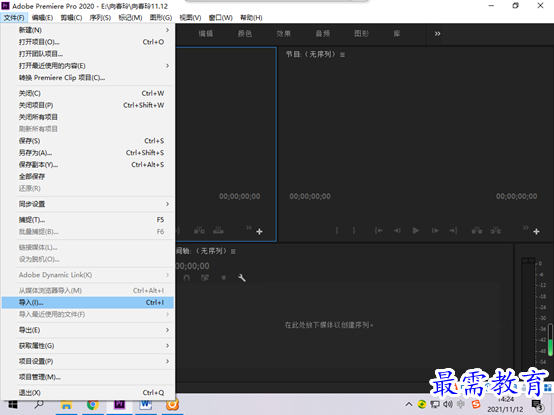Expand the 获取属性(G) submenu
The height and width of the screenshot is (415, 554).
pos(88,345)
